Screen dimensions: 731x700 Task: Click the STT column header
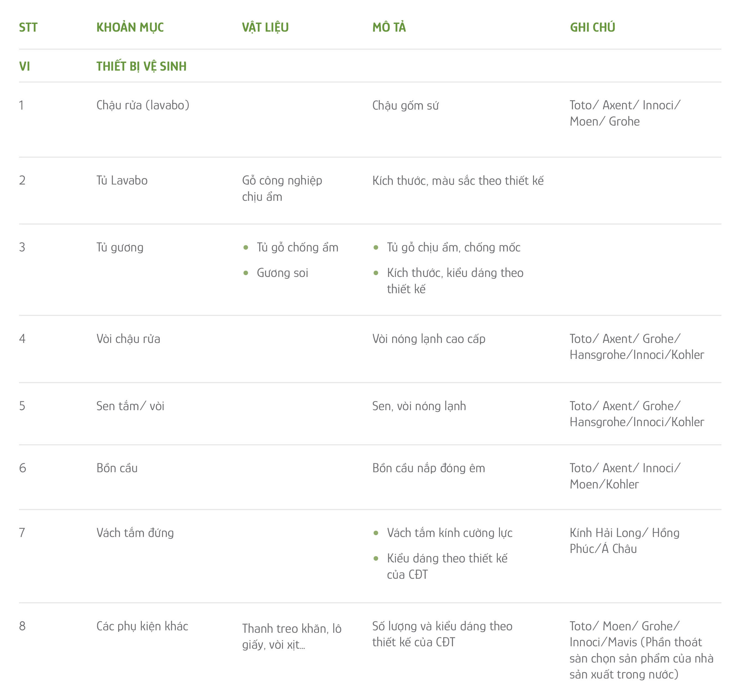tap(28, 27)
